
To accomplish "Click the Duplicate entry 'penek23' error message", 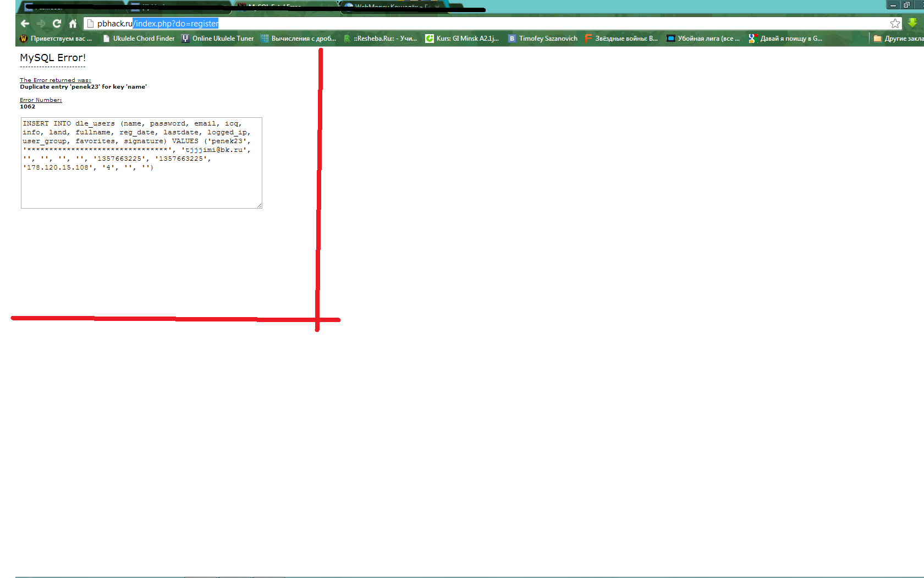I will pyautogui.click(x=84, y=87).
